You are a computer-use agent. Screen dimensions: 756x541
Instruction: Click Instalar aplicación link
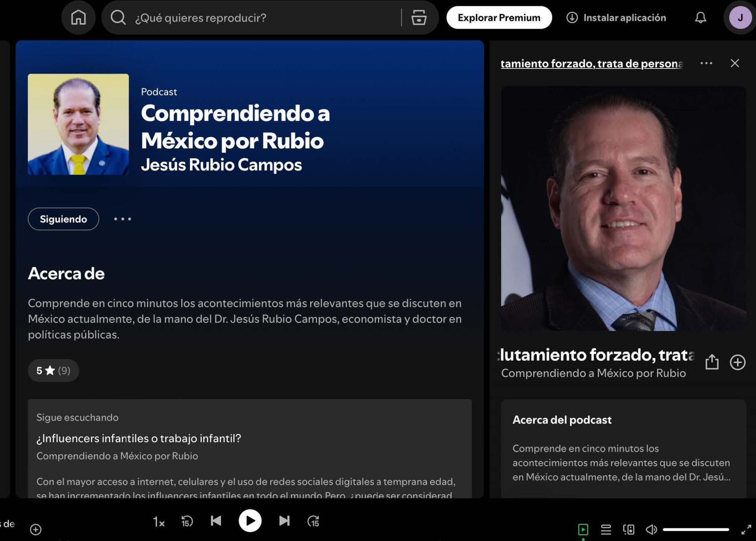616,18
